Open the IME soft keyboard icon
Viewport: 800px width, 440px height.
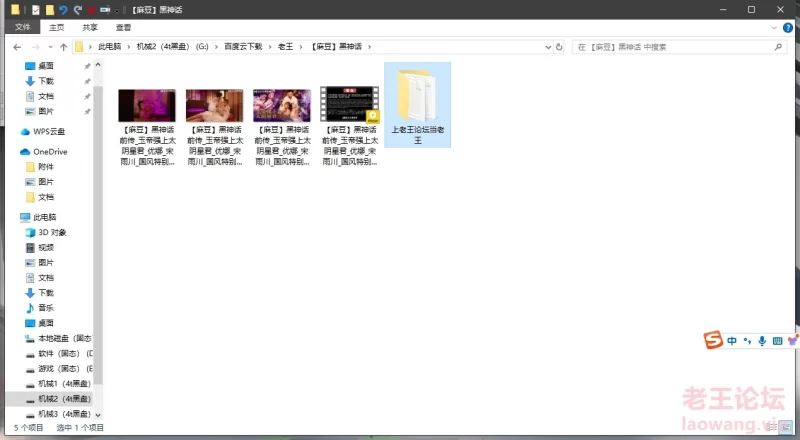(x=777, y=340)
